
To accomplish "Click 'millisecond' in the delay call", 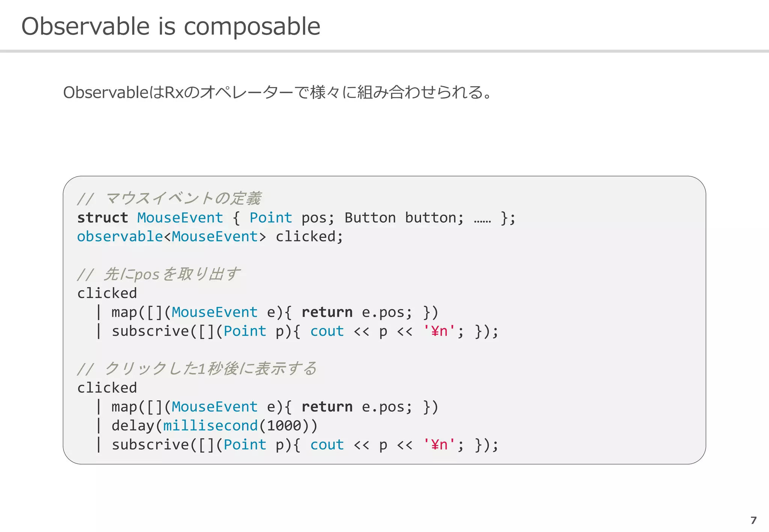I will tap(211, 426).
